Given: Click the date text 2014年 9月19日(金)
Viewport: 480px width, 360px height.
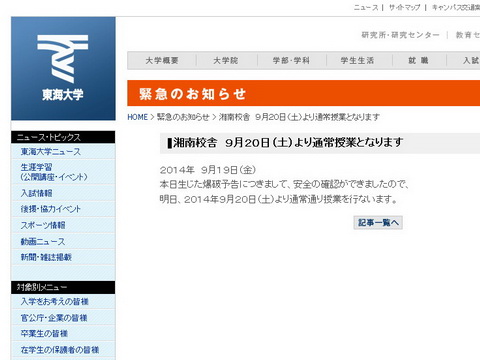Looking at the screenshot, I should (x=208, y=170).
